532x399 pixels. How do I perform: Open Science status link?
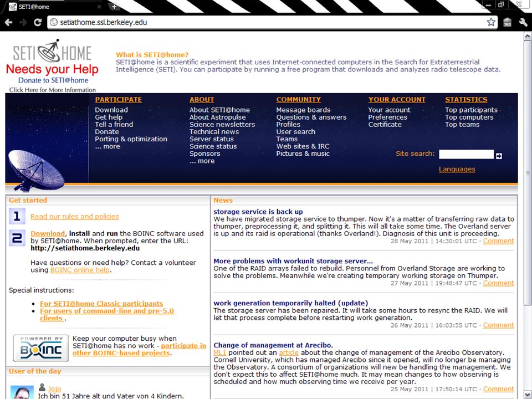tap(213, 146)
